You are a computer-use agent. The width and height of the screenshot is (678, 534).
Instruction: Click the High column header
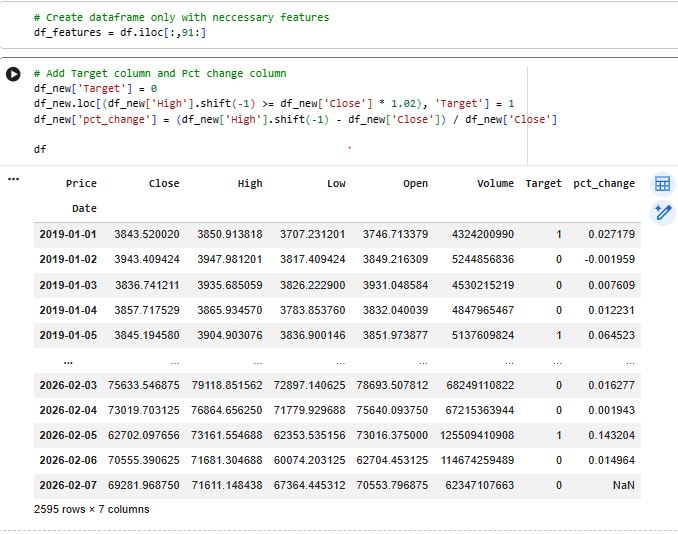(250, 184)
